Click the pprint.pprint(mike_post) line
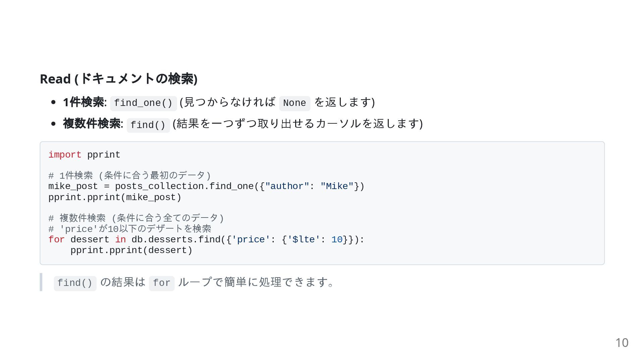644x362 pixels. coord(115,197)
